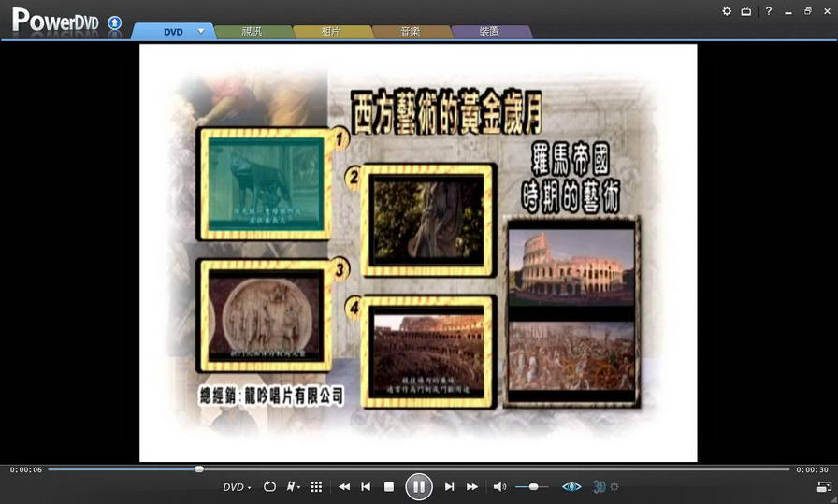Pause the DVD playback

click(x=418, y=486)
